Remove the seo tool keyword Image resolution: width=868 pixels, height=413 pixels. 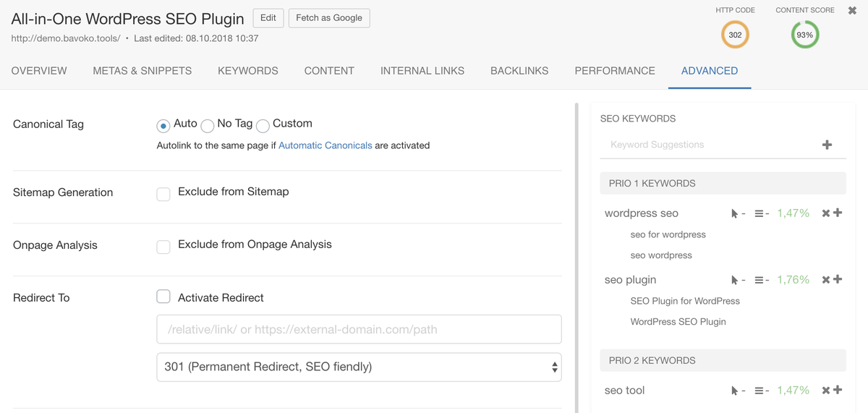tap(826, 391)
